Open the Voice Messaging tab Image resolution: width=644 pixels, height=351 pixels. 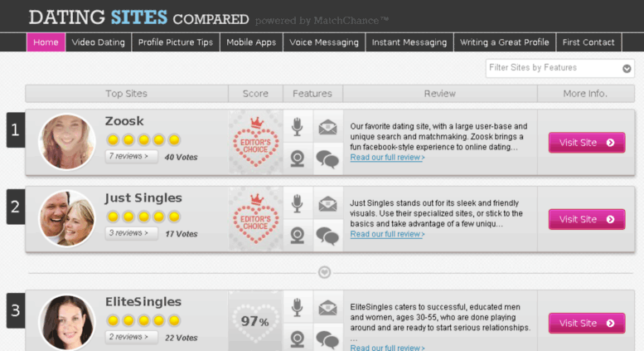[324, 42]
